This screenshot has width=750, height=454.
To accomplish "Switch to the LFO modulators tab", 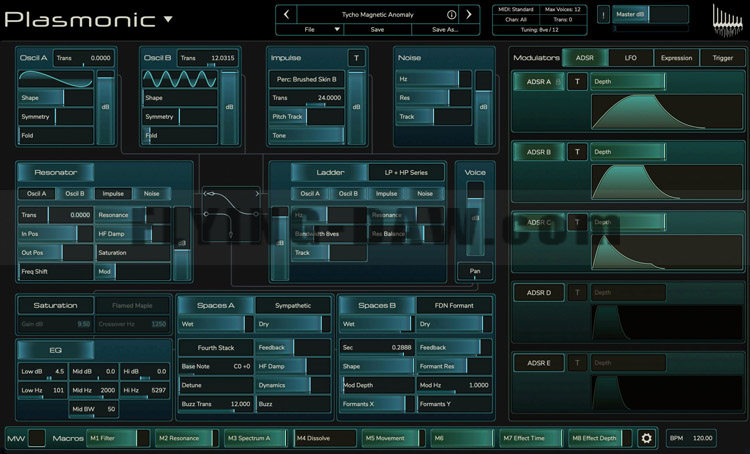I will point(630,58).
